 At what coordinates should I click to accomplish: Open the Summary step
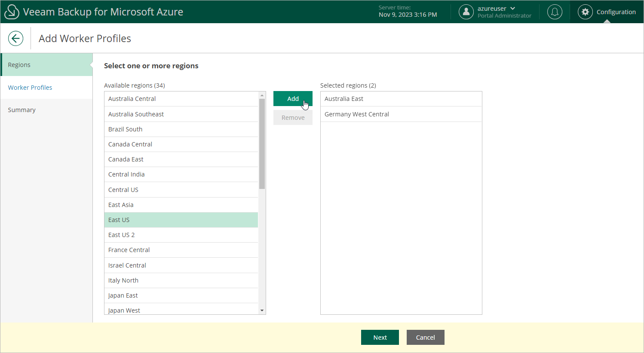click(46, 110)
